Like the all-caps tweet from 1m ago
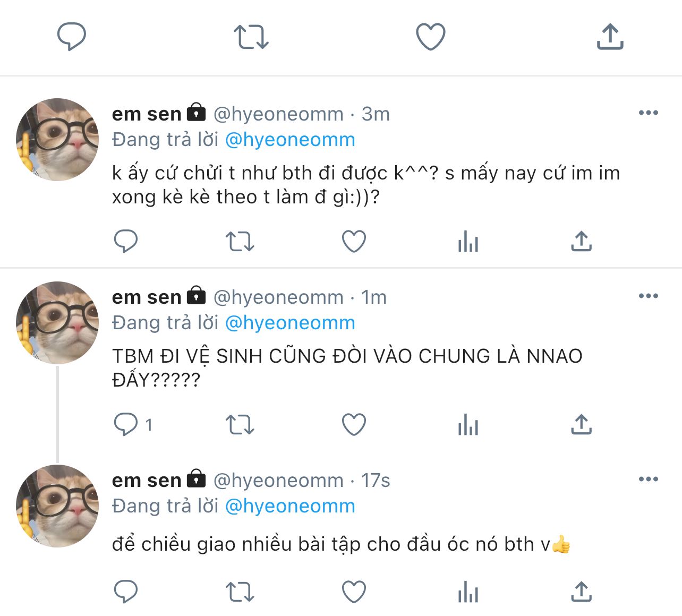This screenshot has height=616, width=682. click(x=354, y=425)
